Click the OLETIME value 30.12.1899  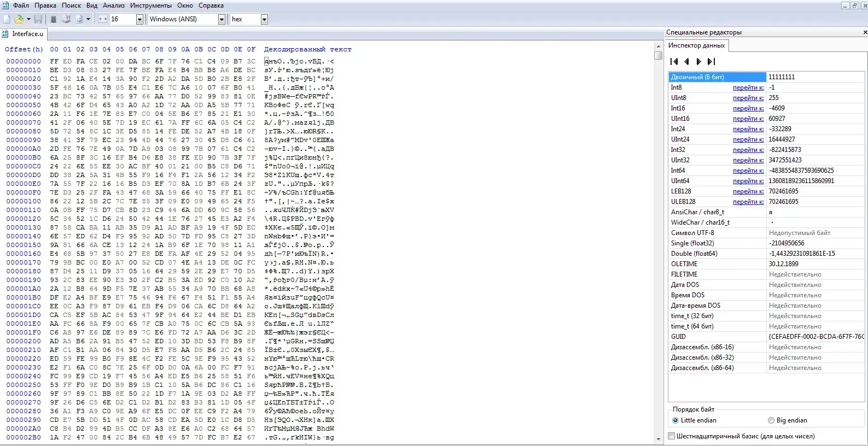[784, 264]
